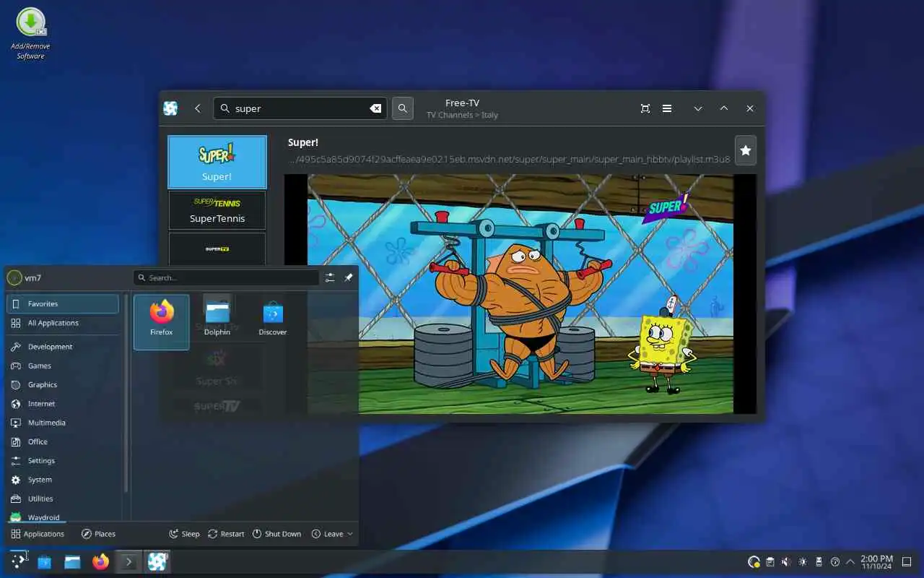
Task: Open the Development category
Action: click(x=63, y=347)
